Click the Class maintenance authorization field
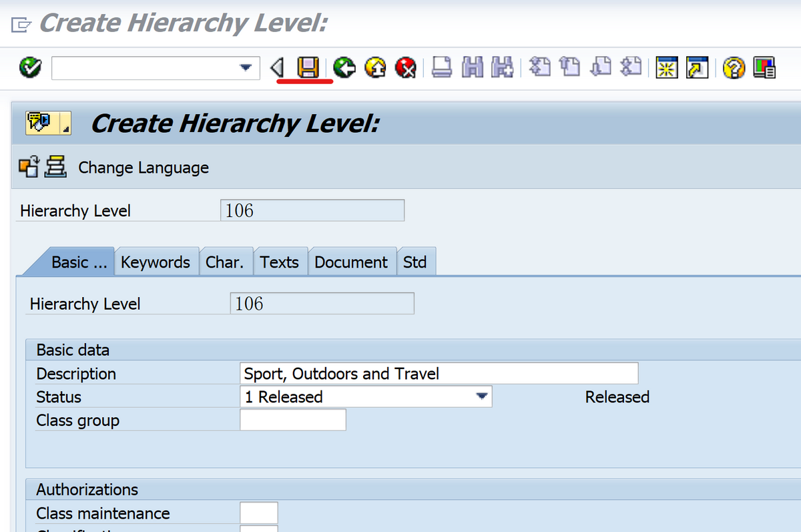Image resolution: width=801 pixels, height=532 pixels. [258, 513]
